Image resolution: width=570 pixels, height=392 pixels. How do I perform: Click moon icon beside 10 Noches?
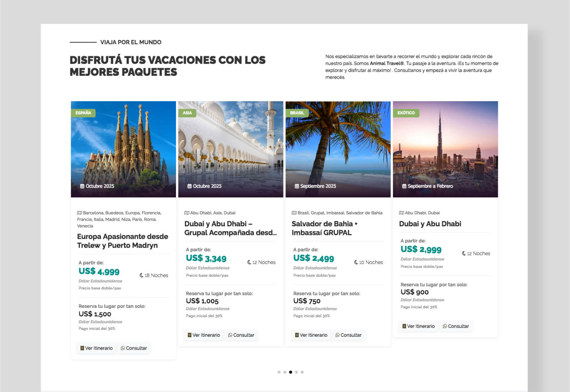click(x=356, y=262)
